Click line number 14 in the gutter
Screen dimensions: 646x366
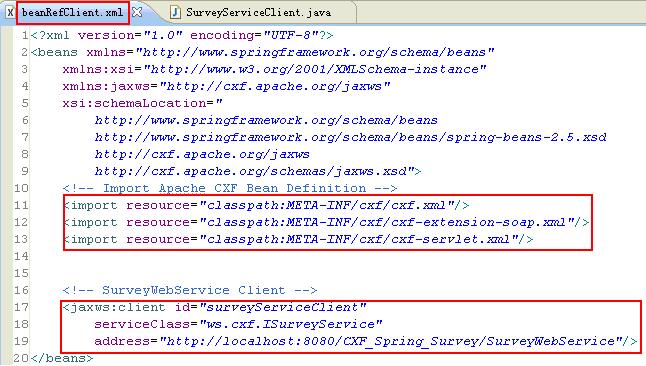tap(21, 256)
